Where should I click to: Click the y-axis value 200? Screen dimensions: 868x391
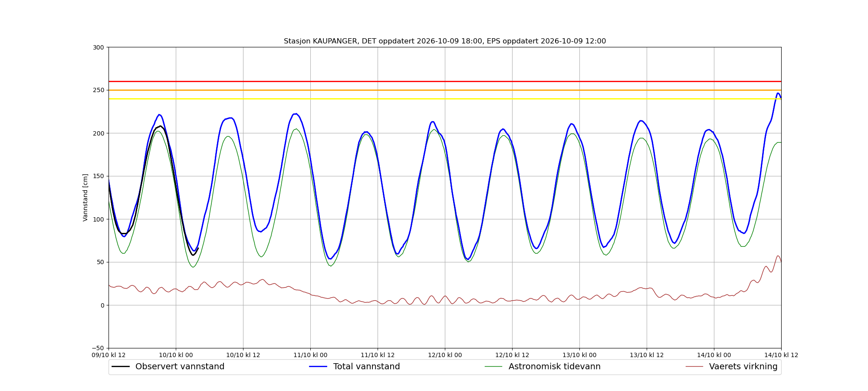click(x=99, y=133)
